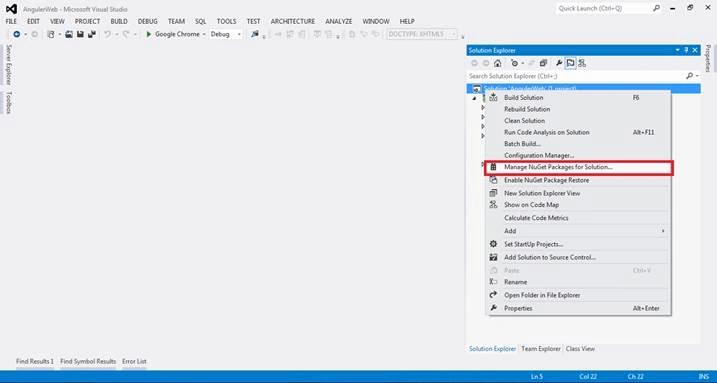Open the PROJECT menu
Image resolution: width=717 pixels, height=383 pixels.
[x=87, y=21]
